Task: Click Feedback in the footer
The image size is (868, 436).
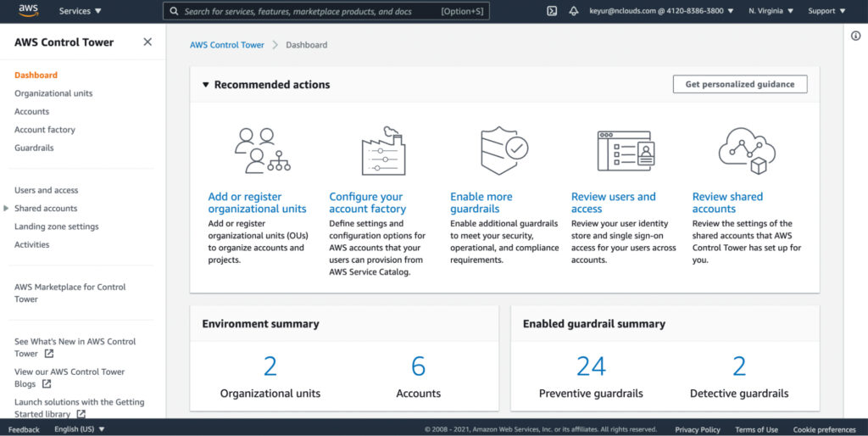Action: pos(24,429)
